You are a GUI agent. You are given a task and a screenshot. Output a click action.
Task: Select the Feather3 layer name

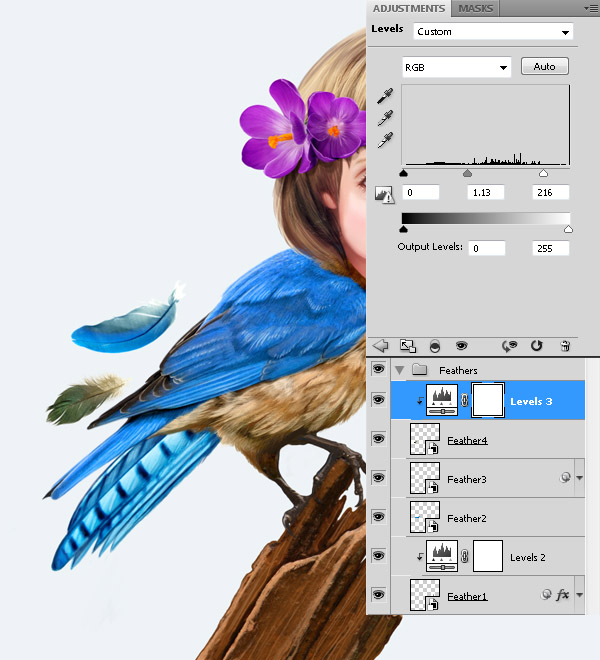467,479
